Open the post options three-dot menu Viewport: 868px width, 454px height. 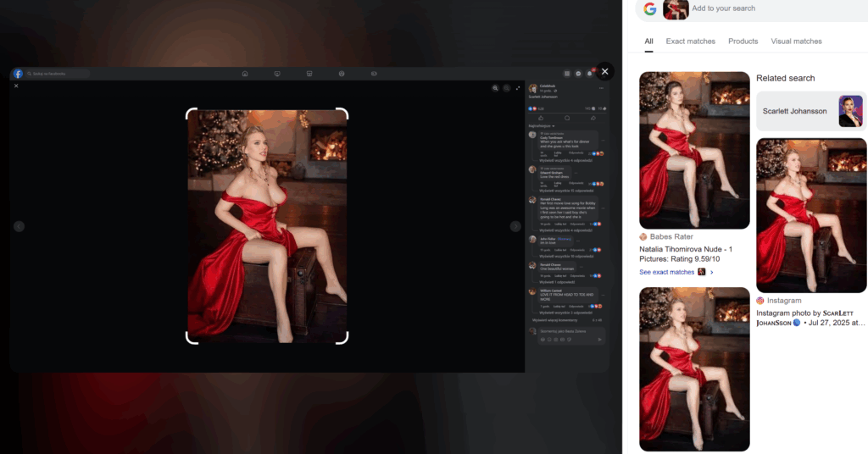coord(601,88)
